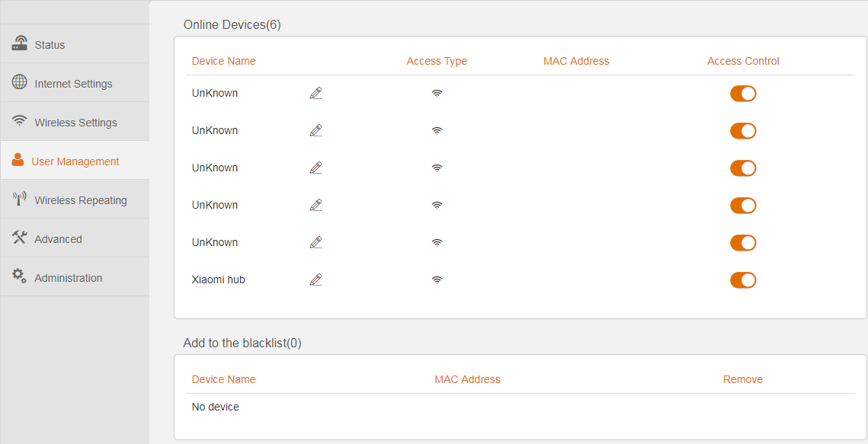Click the Wi-Fi access type icon for Xiaomi hub
The width and height of the screenshot is (868, 444).
pos(437,279)
